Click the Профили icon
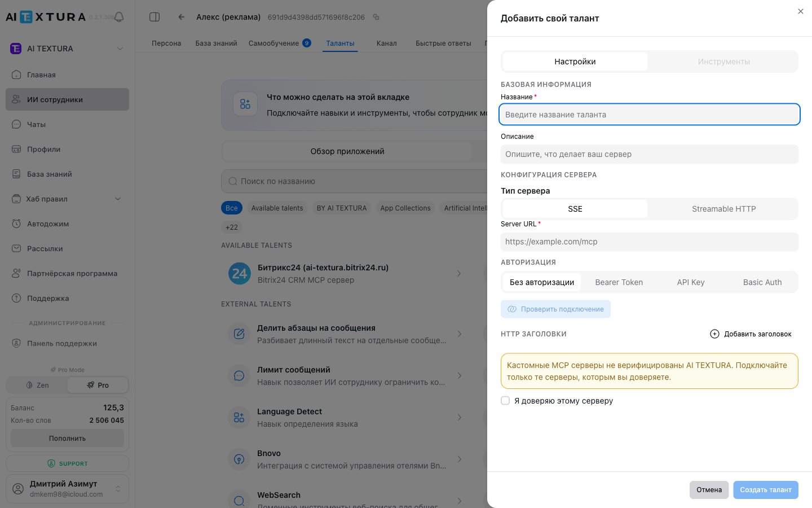The height and width of the screenshot is (508, 812). (16, 149)
